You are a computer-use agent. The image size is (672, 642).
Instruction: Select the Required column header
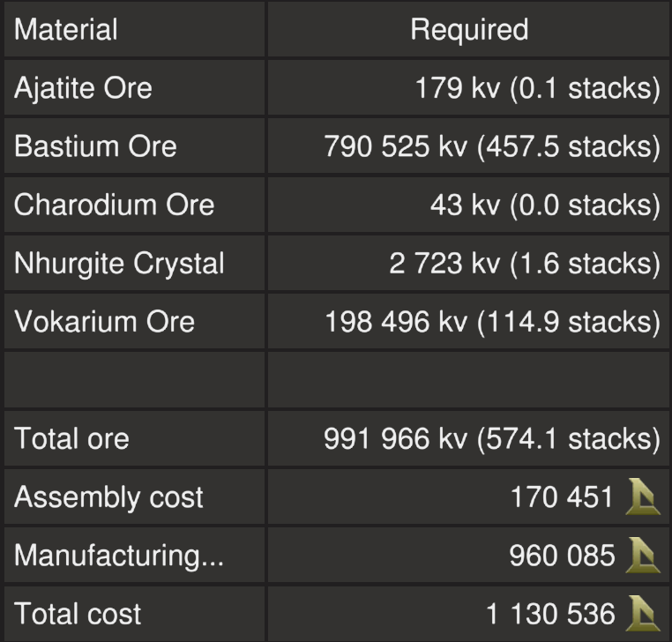tap(469, 30)
